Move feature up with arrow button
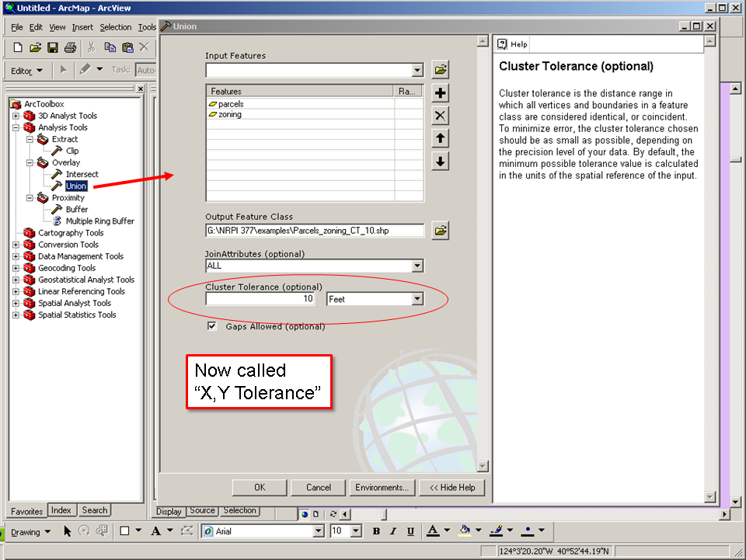The height and width of the screenshot is (560, 746). [441, 138]
